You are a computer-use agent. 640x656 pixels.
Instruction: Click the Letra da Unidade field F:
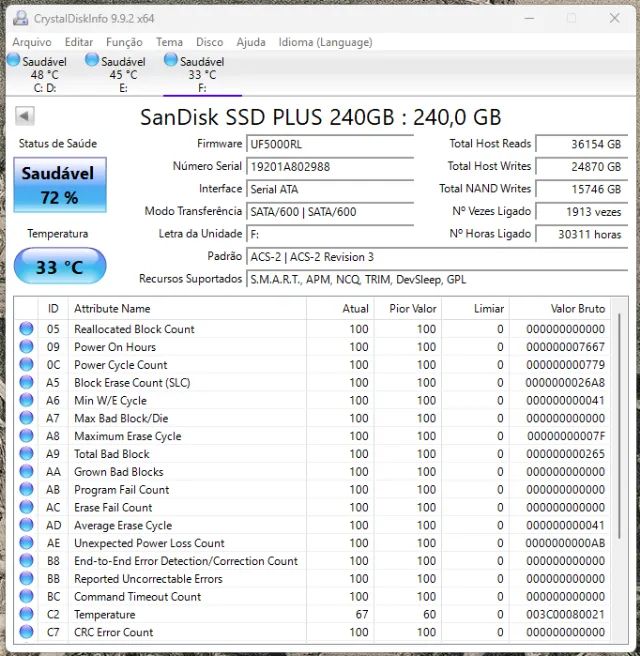coord(330,234)
